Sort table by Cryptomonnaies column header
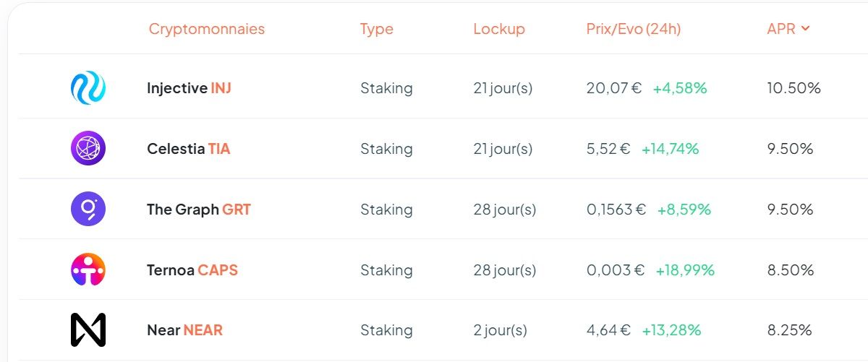Screen dimensions: 868x362 (206, 29)
